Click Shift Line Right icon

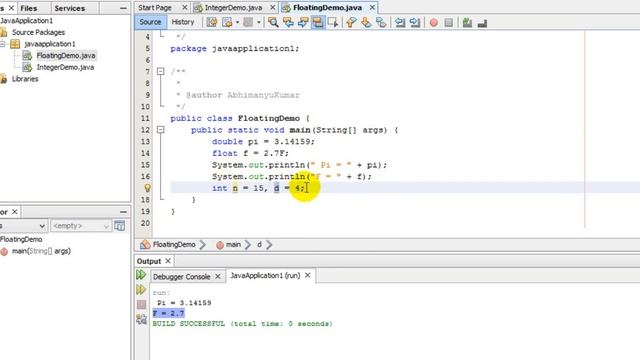[x=415, y=22]
